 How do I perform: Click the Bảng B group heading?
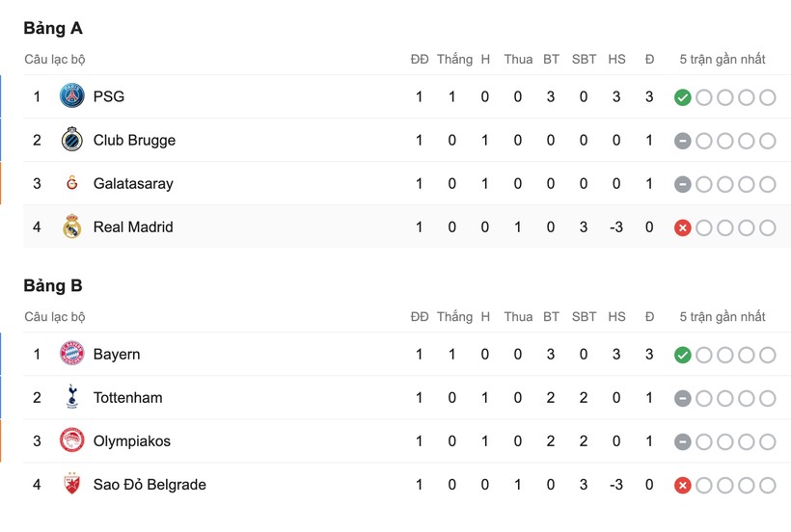tap(53, 286)
